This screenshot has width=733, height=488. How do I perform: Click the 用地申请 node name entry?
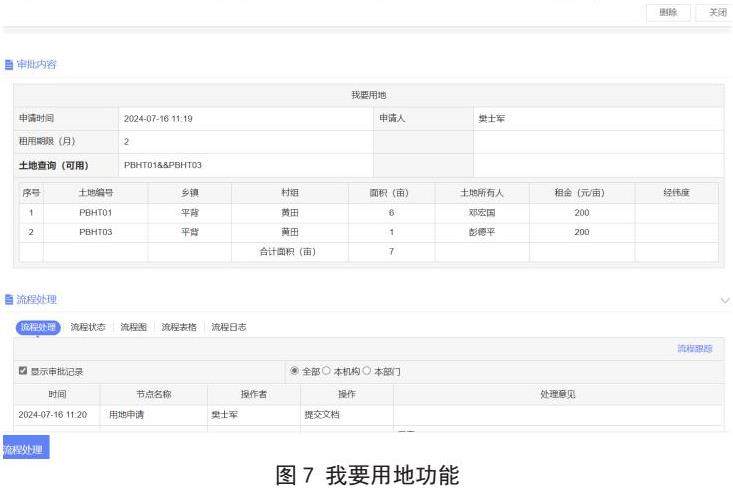pyautogui.click(x=126, y=414)
